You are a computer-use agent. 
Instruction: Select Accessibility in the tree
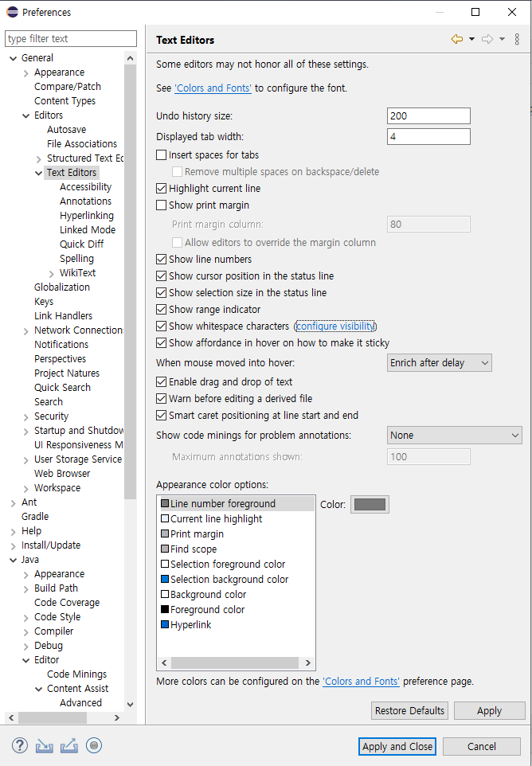85,186
